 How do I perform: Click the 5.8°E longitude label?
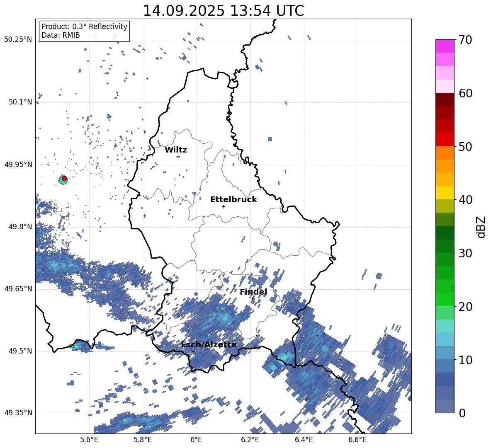click(143, 440)
